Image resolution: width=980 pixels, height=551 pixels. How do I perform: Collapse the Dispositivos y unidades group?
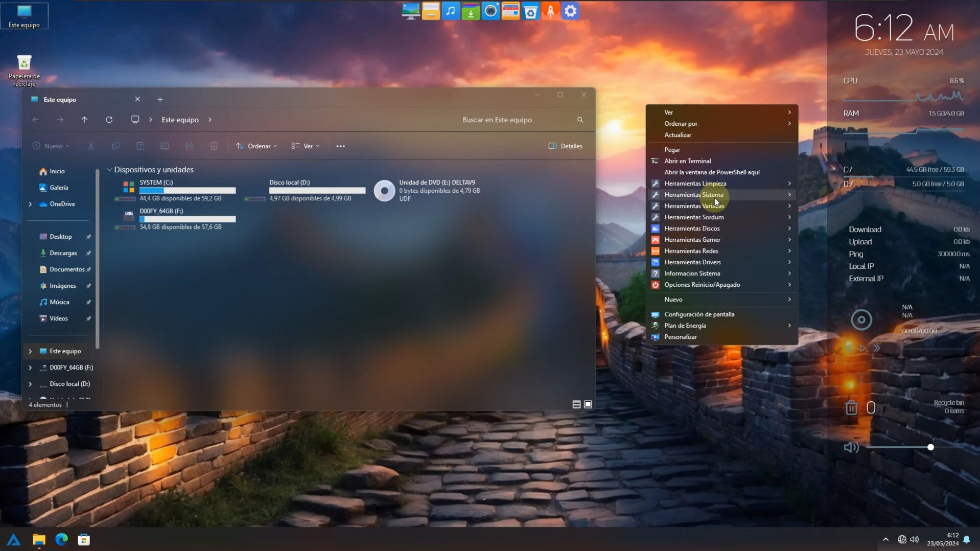[109, 170]
